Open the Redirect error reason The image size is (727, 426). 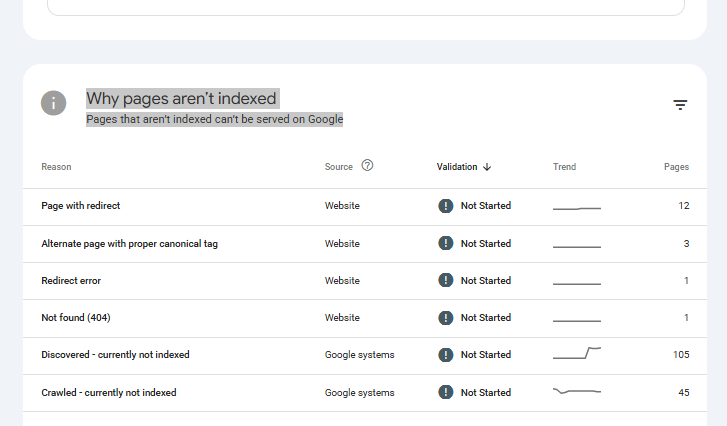pos(71,280)
